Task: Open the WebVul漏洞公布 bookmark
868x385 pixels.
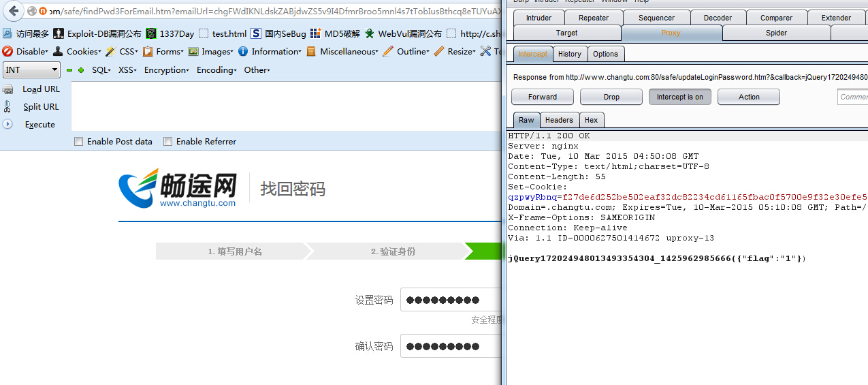Action: (x=403, y=33)
